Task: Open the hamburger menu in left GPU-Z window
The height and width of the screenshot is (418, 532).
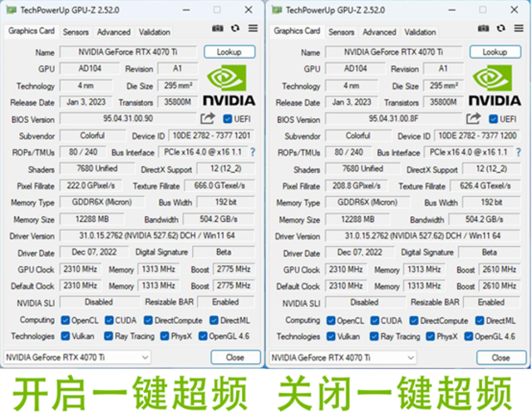Action: pyautogui.click(x=253, y=28)
